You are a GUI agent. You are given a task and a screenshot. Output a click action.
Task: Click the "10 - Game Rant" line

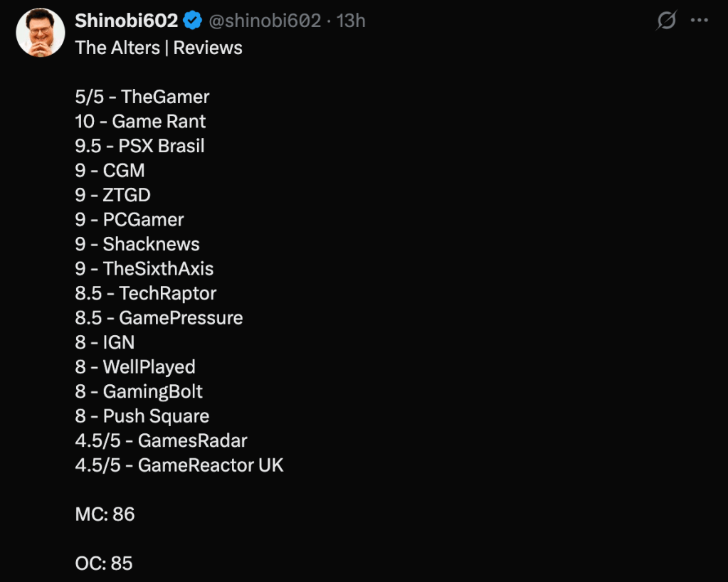coord(140,122)
